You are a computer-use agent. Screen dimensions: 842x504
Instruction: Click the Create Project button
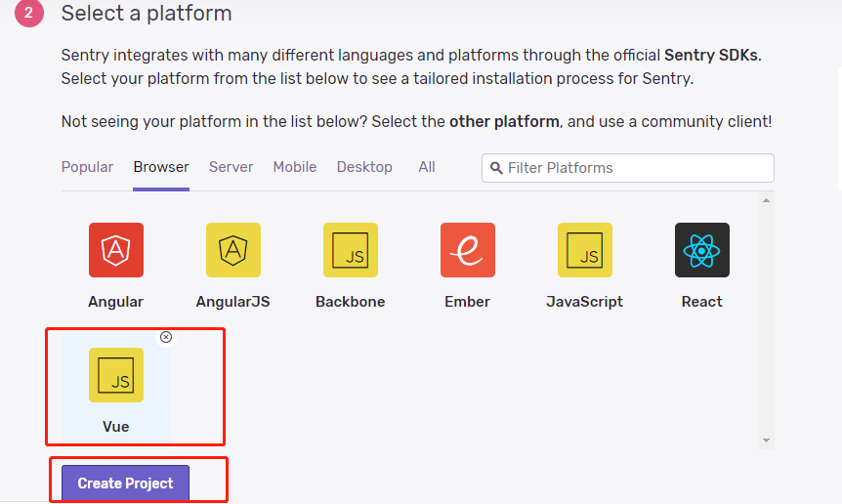125,483
